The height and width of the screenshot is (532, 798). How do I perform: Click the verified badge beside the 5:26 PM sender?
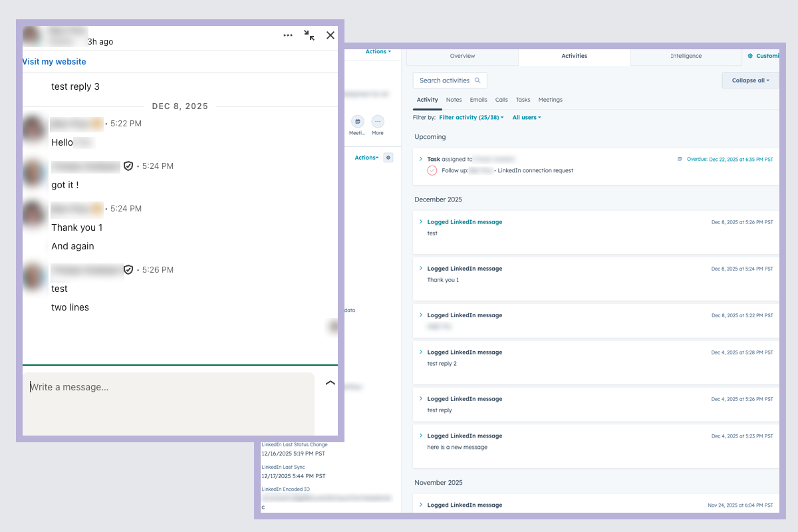pyautogui.click(x=128, y=270)
